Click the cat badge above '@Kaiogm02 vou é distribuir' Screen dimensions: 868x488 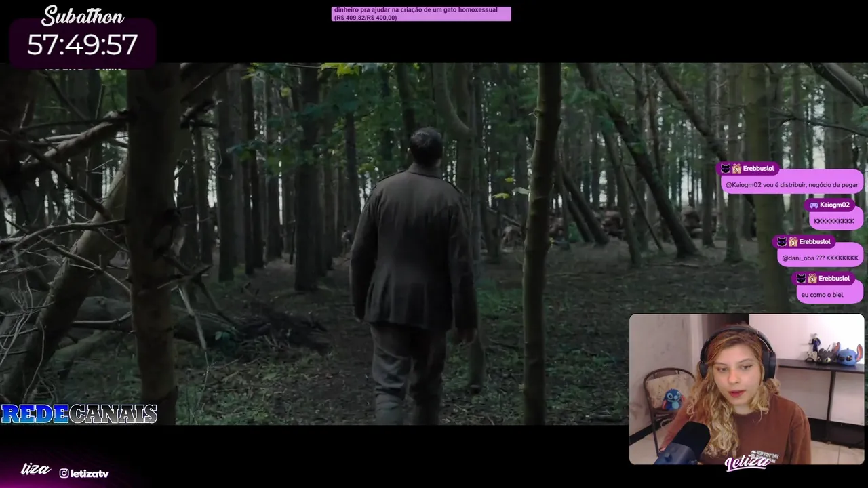point(725,168)
